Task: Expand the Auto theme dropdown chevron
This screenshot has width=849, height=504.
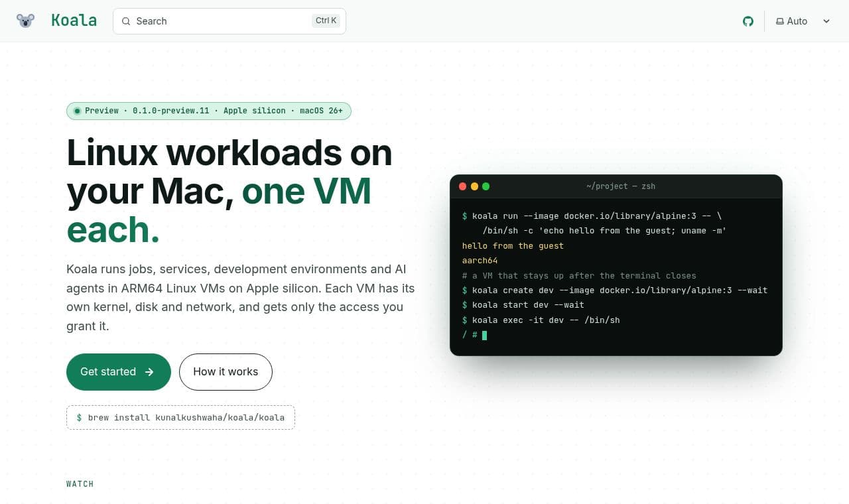Action: (826, 21)
